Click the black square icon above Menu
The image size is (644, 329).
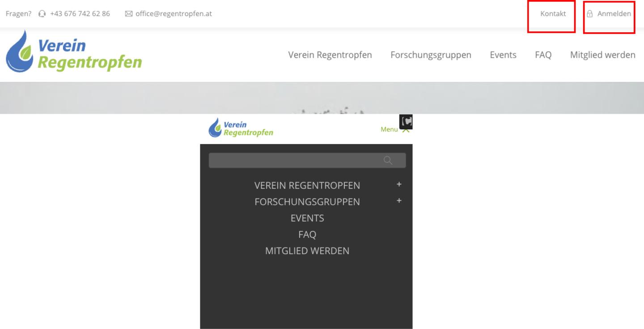click(406, 121)
